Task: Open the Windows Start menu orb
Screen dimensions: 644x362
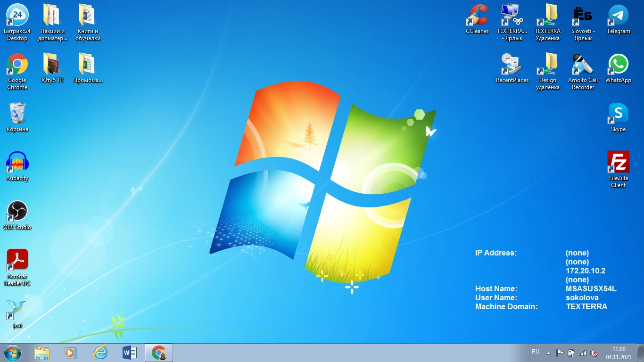Action: pyautogui.click(x=12, y=353)
